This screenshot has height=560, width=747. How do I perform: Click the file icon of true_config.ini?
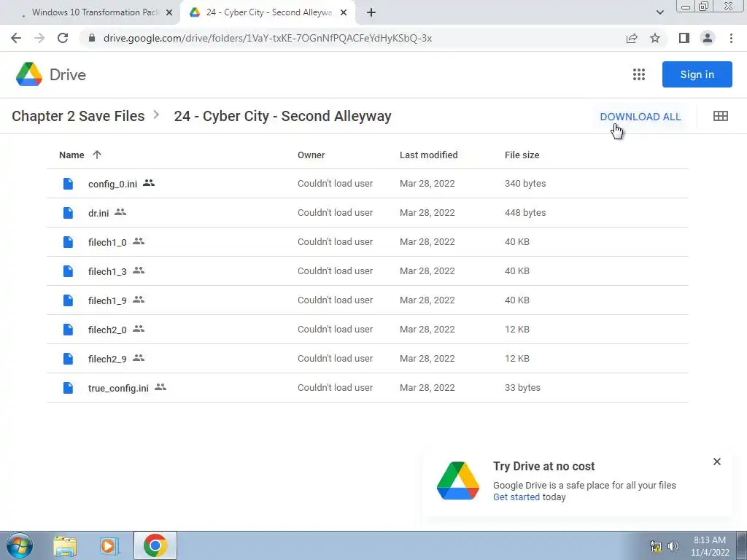[x=68, y=388]
